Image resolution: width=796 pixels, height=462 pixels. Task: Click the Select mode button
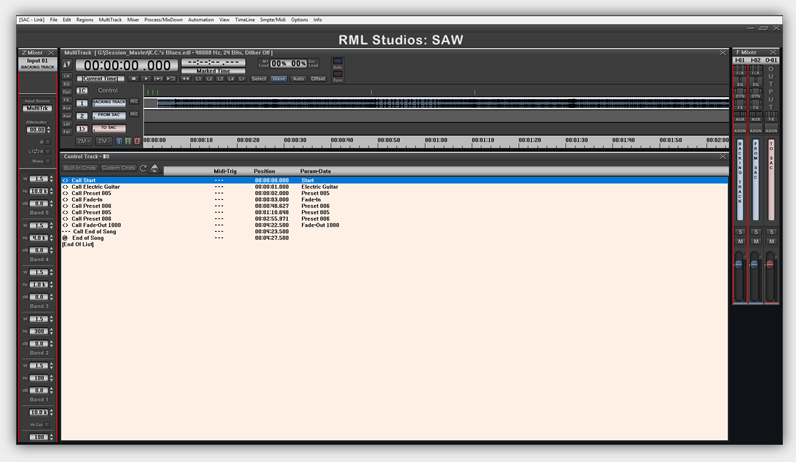pos(259,78)
